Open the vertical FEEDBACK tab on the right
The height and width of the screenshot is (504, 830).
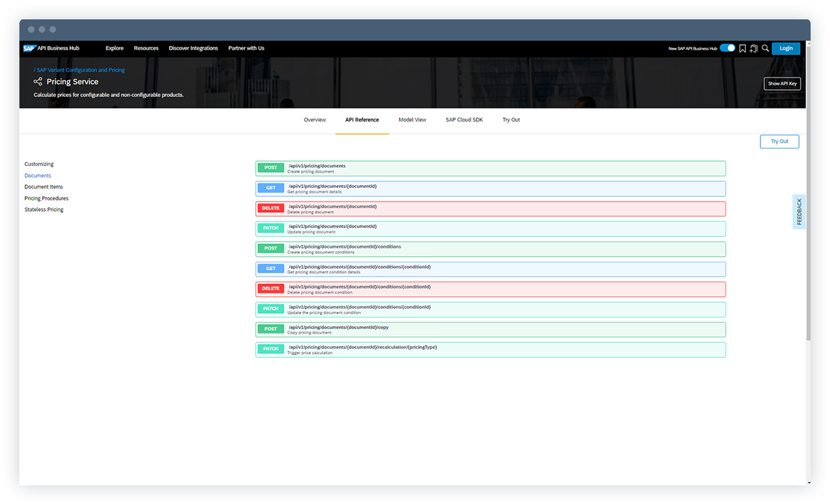point(800,210)
